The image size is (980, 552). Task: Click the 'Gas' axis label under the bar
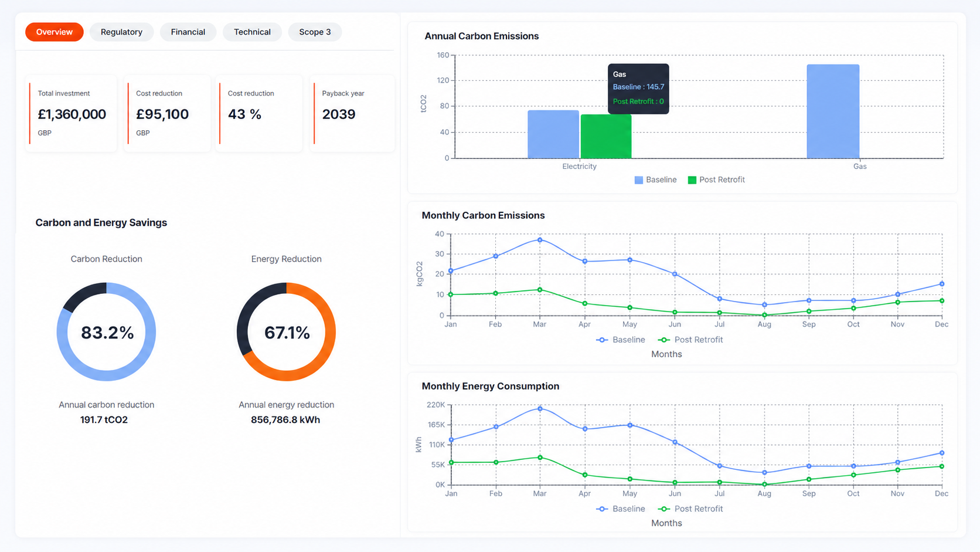click(x=860, y=166)
